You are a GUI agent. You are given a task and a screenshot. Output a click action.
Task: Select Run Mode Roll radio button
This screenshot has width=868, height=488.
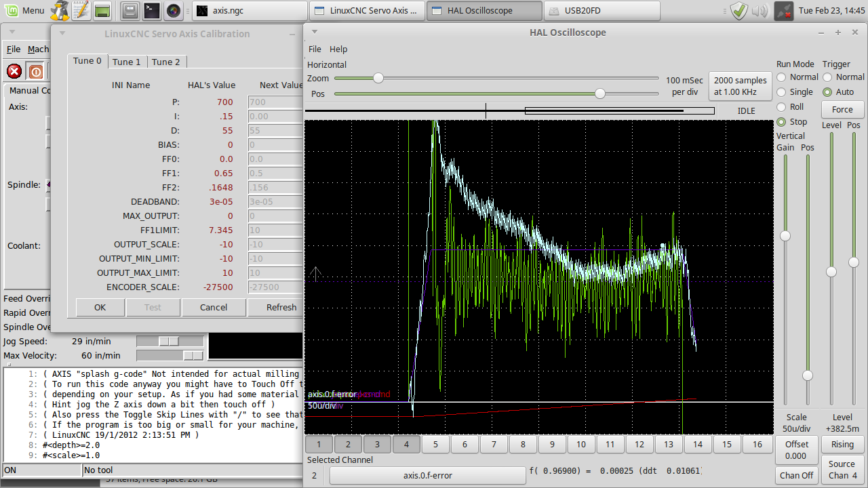click(782, 107)
